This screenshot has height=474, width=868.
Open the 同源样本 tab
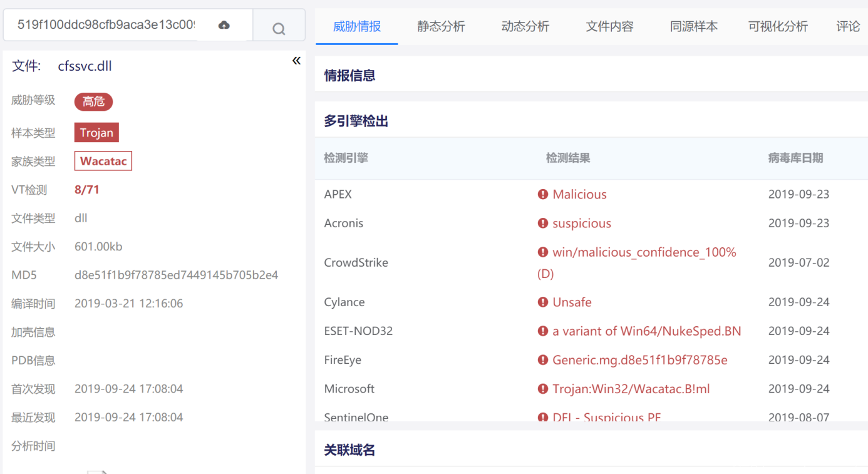[694, 26]
